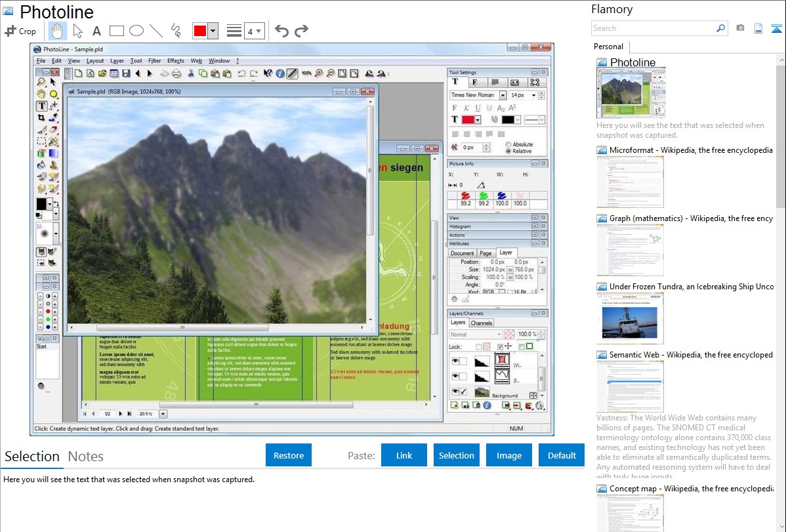Viewport: 786px width, 532px height.
Task: Pick the ellipse shape tool
Action: pos(136,31)
